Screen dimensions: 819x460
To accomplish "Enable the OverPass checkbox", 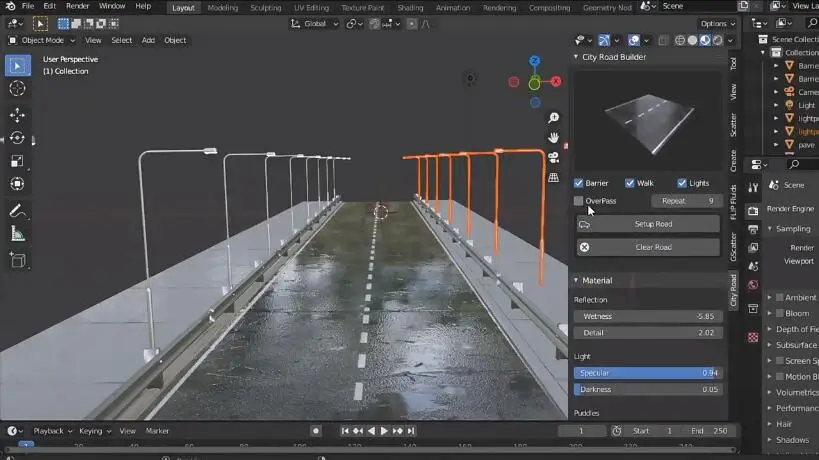I will click(x=579, y=201).
